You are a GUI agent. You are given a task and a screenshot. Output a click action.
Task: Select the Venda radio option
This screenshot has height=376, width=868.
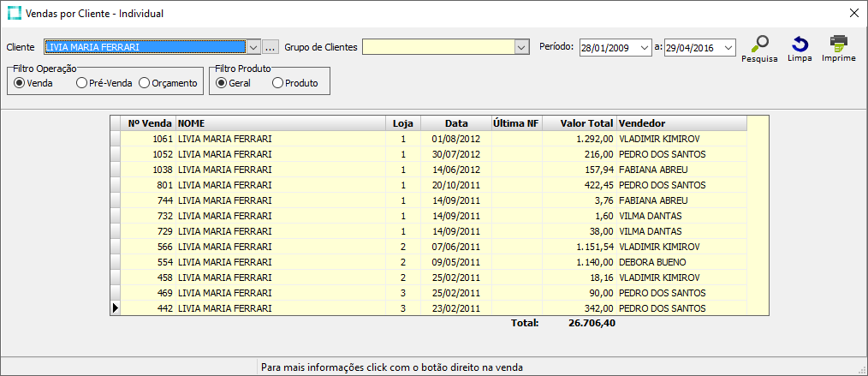click(x=20, y=83)
